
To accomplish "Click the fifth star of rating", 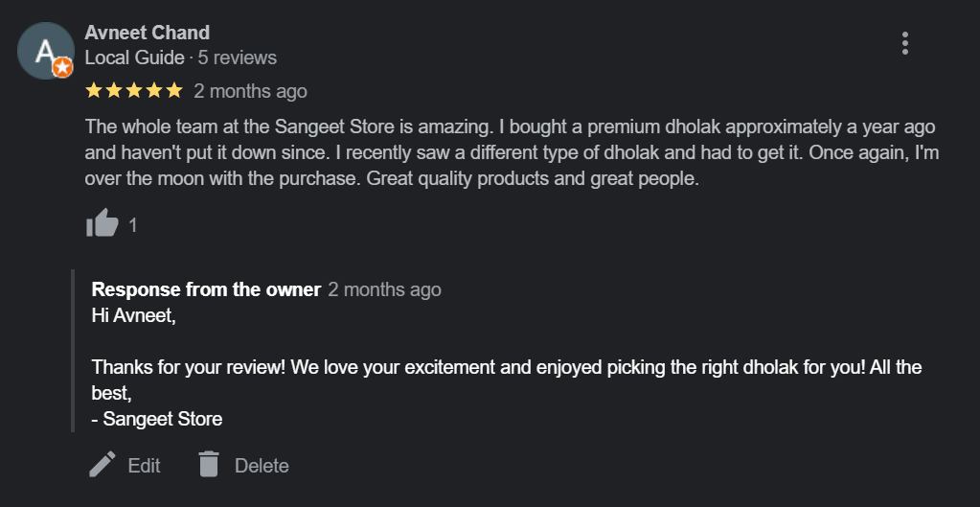I will (x=173, y=91).
